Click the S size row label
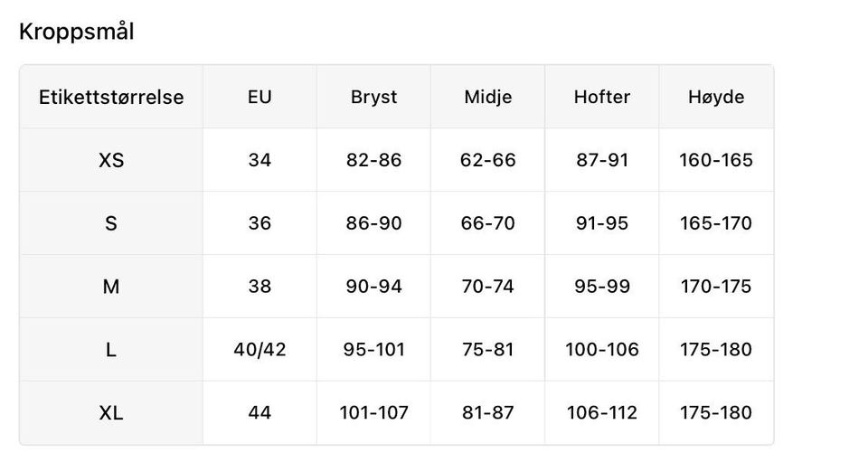The width and height of the screenshot is (868, 462). (x=111, y=223)
